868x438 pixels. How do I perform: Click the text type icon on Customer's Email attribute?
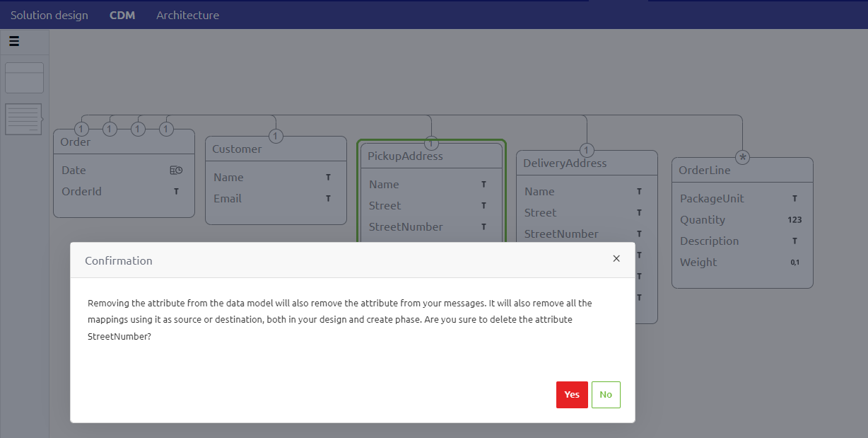point(327,199)
